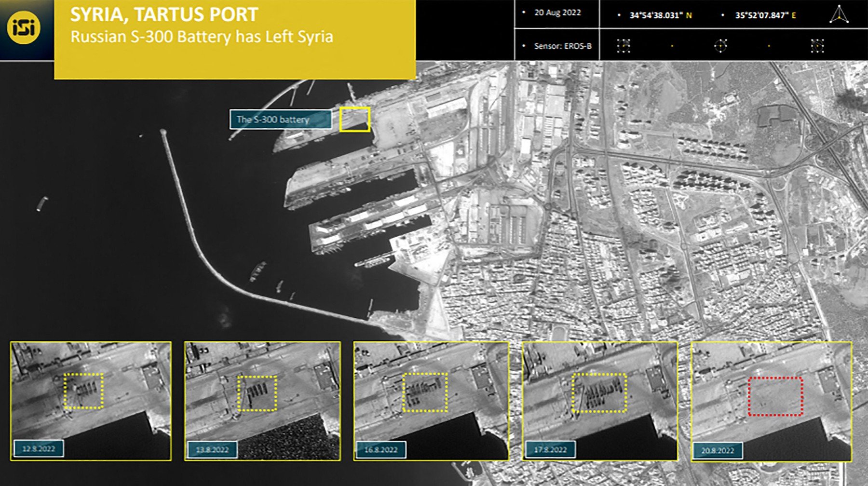Screen dimensions: 868x486
Task: Click the left dotted-circle sensor icon
Action: (x=624, y=46)
